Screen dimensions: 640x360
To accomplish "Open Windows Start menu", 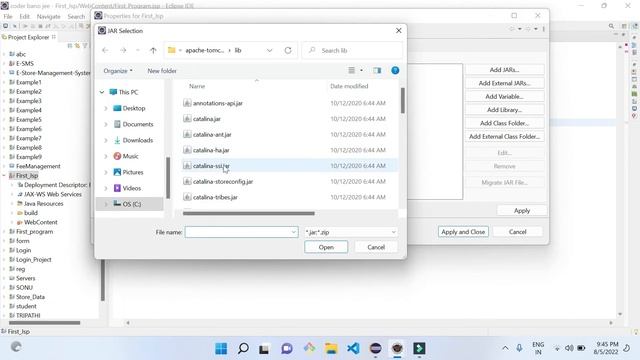I will (221, 348).
